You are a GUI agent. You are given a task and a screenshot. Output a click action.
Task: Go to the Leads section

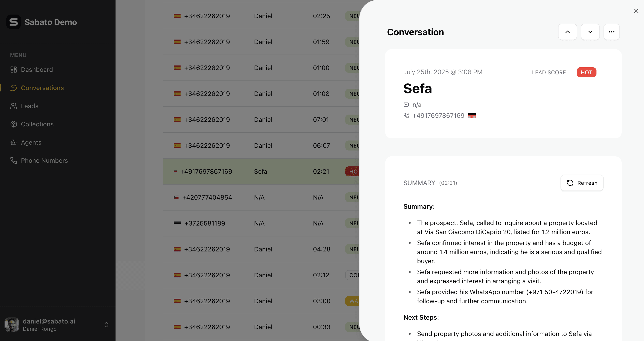(30, 106)
